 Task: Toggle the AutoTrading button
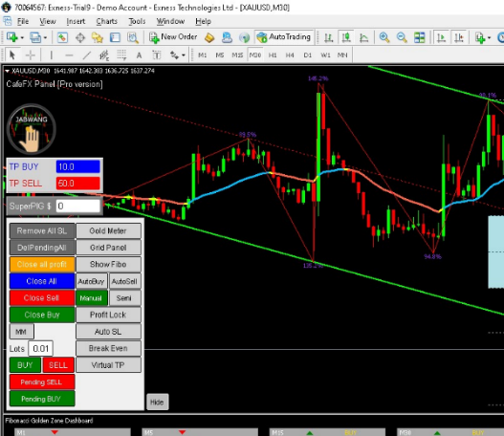point(284,37)
